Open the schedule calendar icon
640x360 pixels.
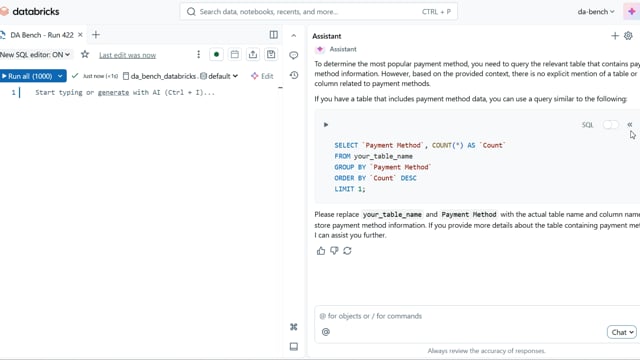point(235,54)
